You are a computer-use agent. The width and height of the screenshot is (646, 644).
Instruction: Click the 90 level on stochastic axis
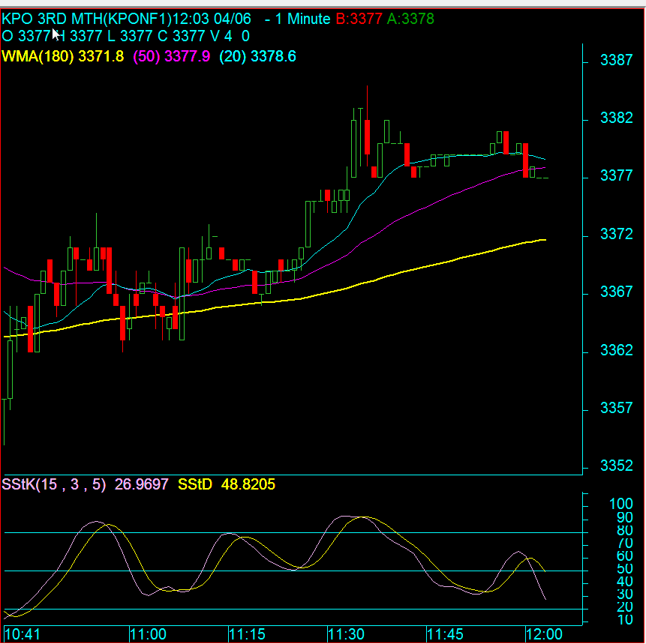click(624, 517)
